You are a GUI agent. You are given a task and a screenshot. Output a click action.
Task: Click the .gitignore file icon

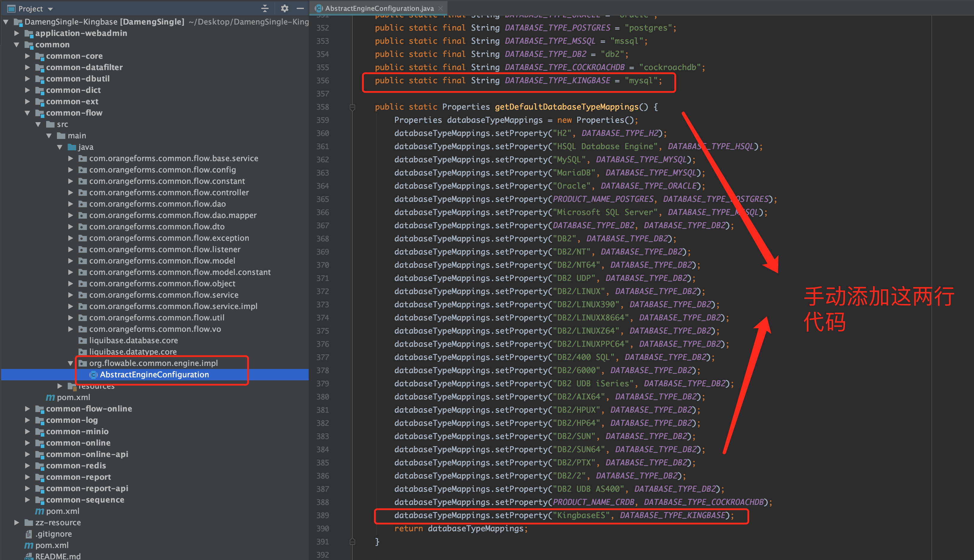pos(28,534)
